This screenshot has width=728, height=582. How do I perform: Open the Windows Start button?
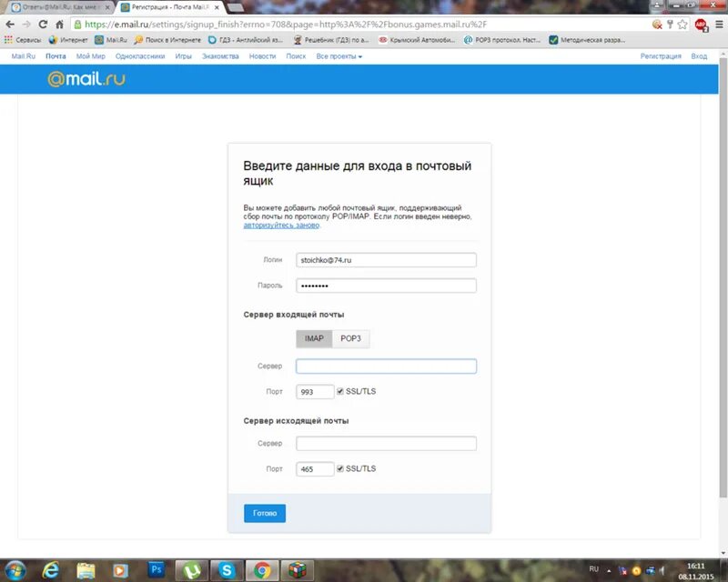(15, 570)
